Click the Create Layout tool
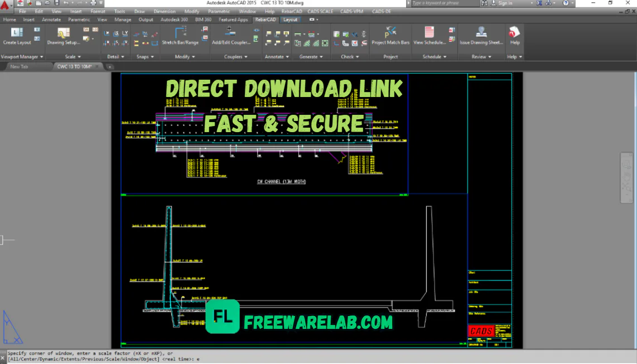Image resolution: width=637 pixels, height=364 pixels. (17, 36)
